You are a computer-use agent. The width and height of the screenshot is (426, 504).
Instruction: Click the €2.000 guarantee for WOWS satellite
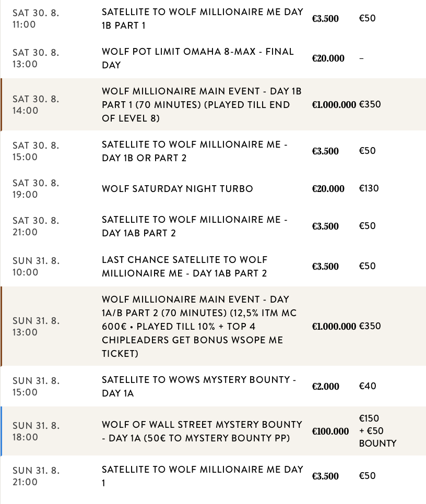(x=325, y=387)
